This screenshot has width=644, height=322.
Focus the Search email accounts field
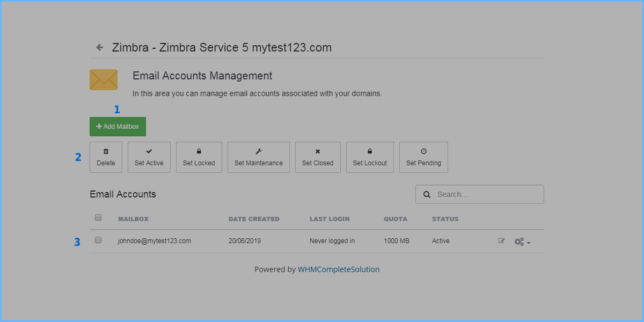pyautogui.click(x=480, y=194)
